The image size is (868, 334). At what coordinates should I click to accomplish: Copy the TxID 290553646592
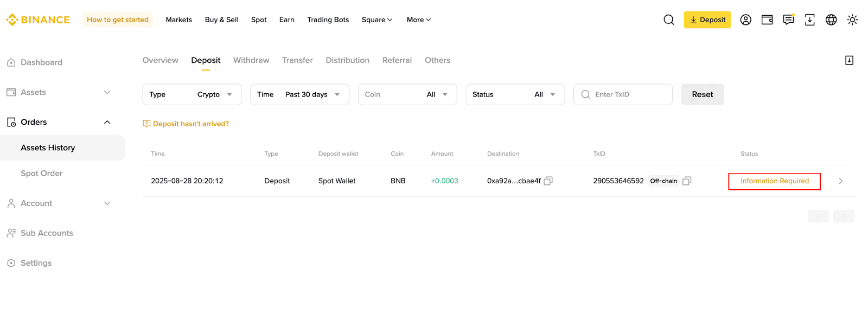point(687,181)
